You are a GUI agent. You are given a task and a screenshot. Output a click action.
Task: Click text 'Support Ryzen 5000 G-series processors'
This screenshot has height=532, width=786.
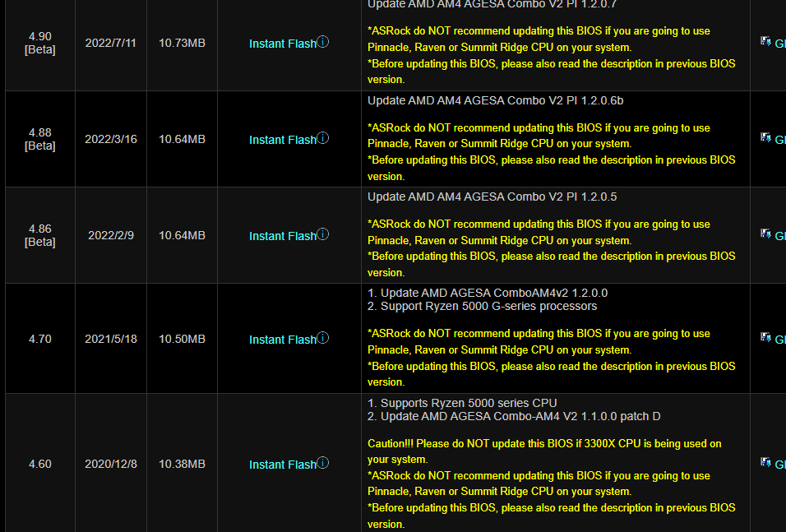pos(488,307)
